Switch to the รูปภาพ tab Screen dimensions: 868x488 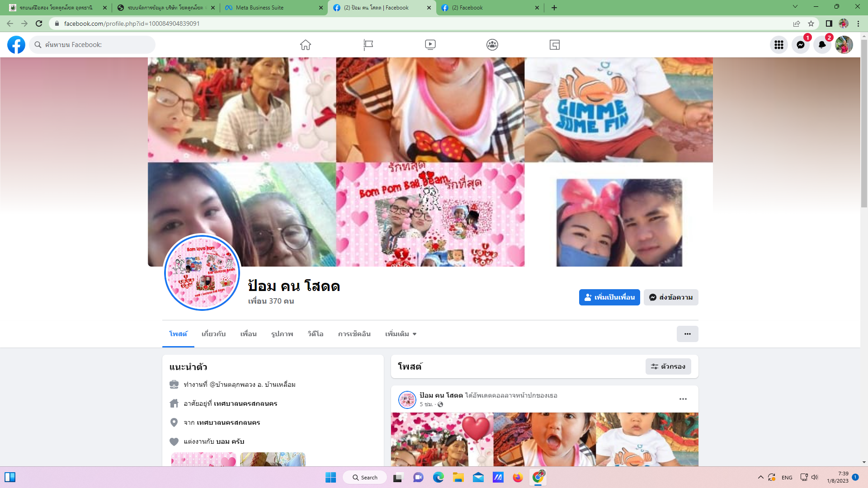click(x=282, y=334)
